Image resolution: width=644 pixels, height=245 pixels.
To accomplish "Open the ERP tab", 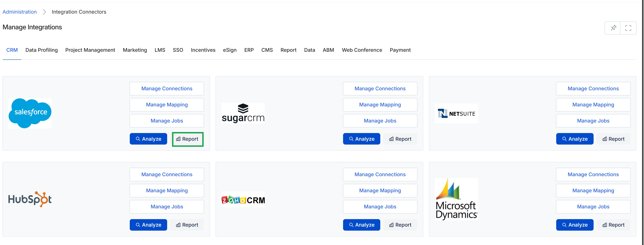I will pyautogui.click(x=249, y=50).
